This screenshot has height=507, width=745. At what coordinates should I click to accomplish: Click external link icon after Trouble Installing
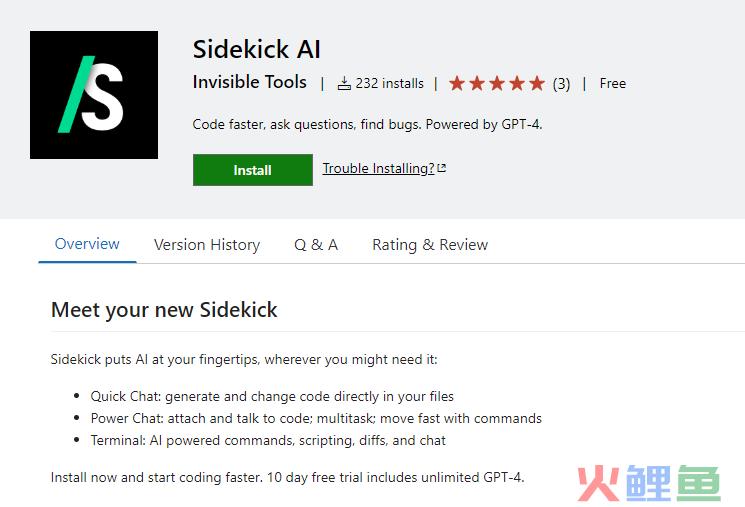point(442,168)
